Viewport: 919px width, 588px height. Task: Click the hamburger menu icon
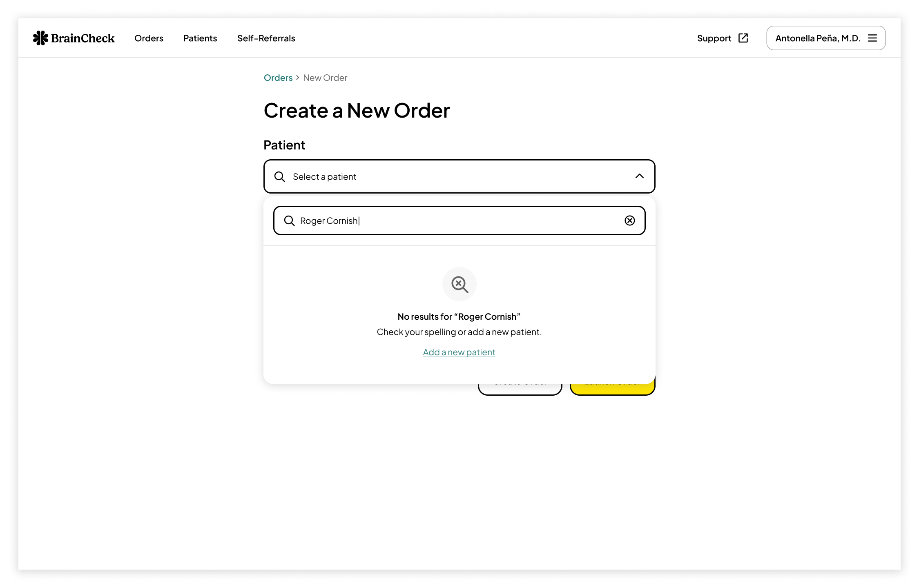872,38
